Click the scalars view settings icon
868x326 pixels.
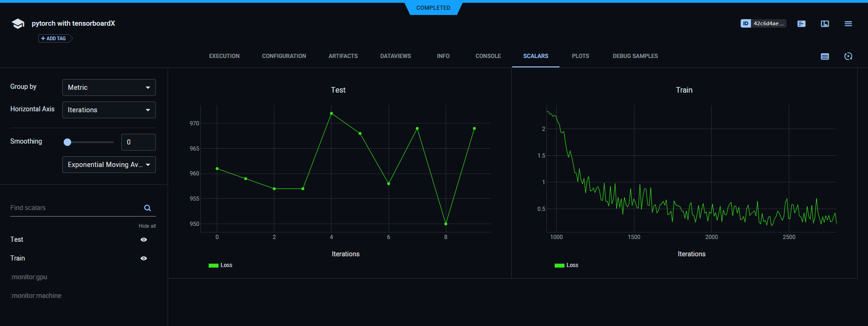coord(825,57)
